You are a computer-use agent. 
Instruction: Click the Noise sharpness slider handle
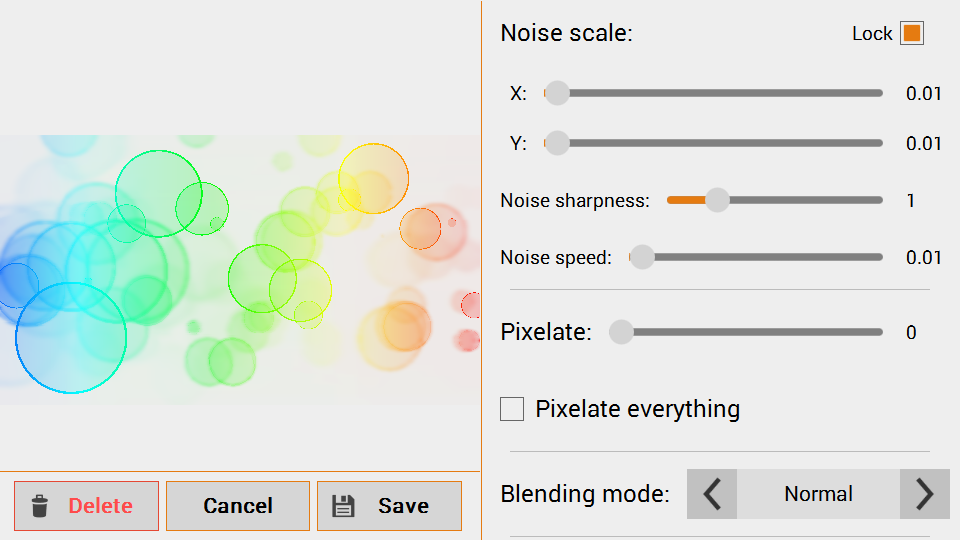point(717,200)
